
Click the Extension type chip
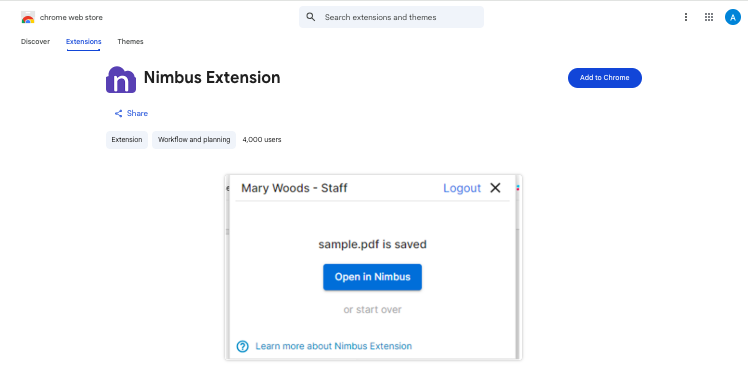[127, 140]
